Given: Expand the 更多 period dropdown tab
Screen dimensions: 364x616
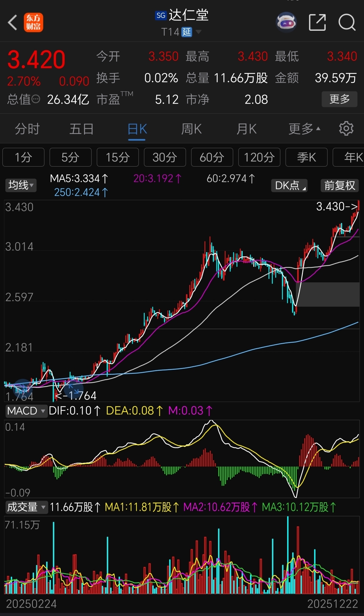Looking at the screenshot, I should click(x=304, y=129).
